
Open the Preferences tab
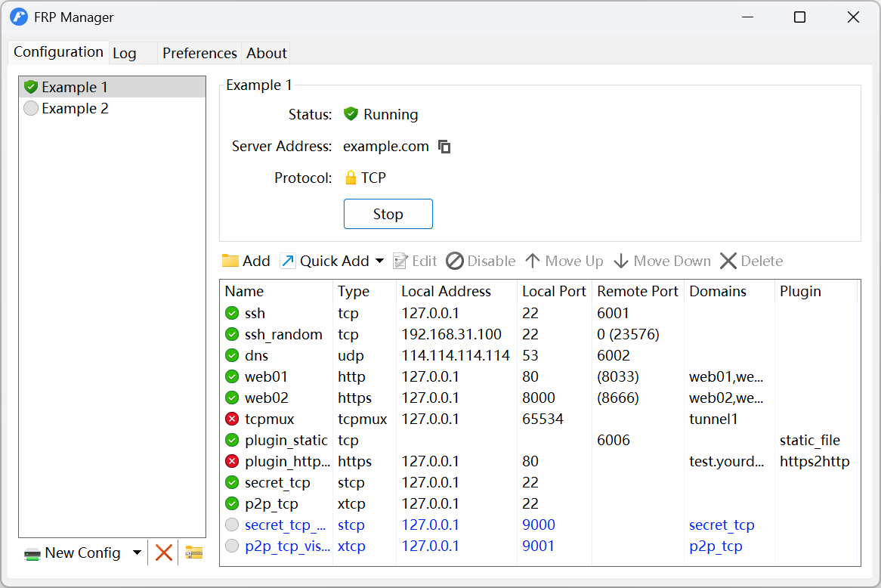tap(199, 53)
